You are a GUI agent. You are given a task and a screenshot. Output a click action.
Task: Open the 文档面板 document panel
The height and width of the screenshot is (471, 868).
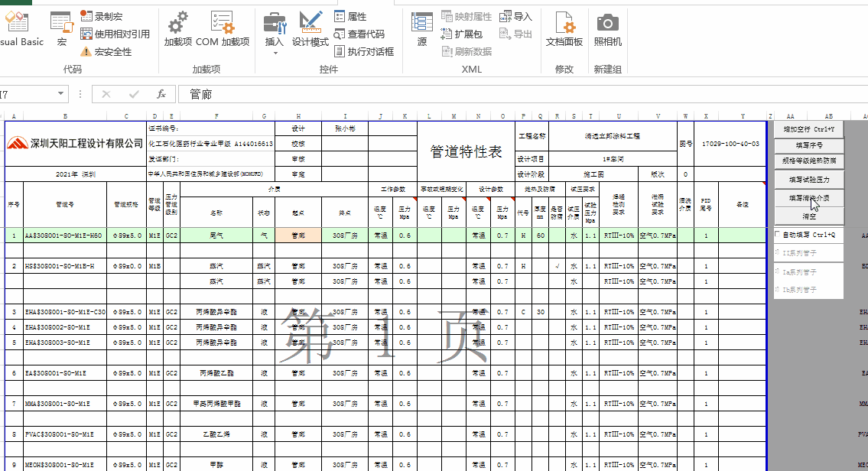point(564,29)
